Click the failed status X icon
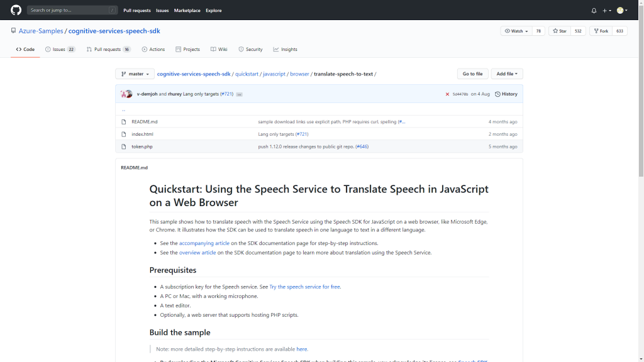This screenshot has width=644, height=362. coord(447,94)
